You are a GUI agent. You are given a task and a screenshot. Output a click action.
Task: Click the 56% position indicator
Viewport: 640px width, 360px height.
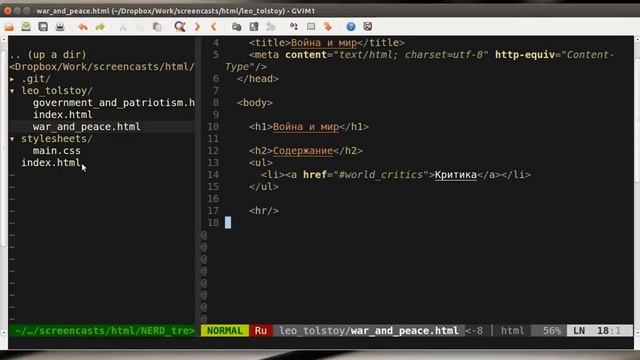point(552,331)
